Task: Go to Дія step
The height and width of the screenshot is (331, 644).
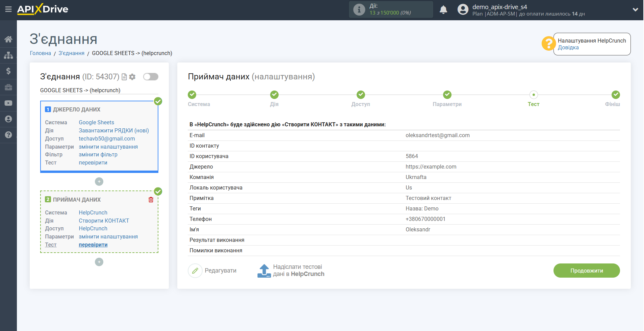Action: [274, 95]
